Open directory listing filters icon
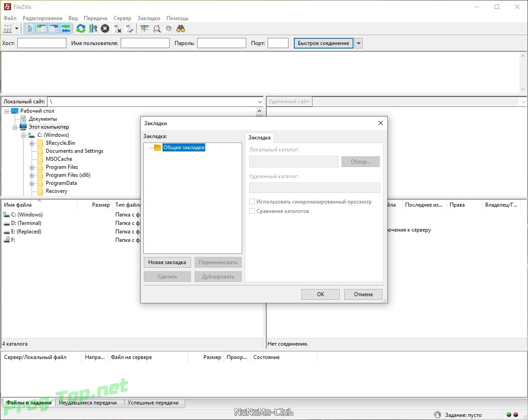This screenshot has height=420, width=528. click(x=144, y=29)
